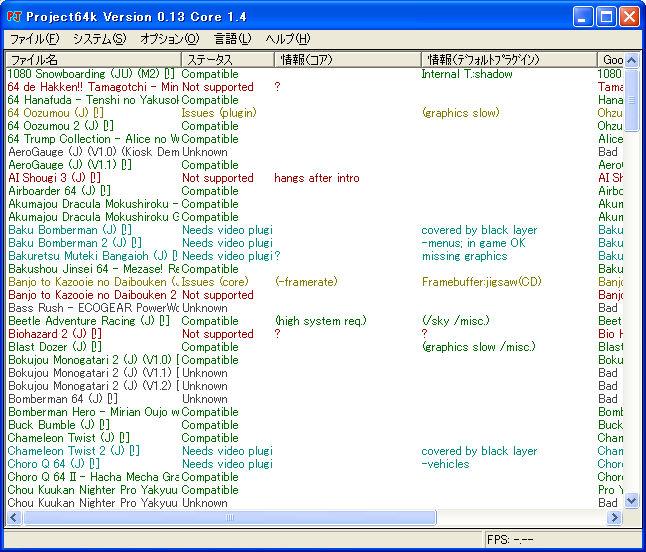Open the ファイル(F) menu
646x552 pixels.
[34, 39]
